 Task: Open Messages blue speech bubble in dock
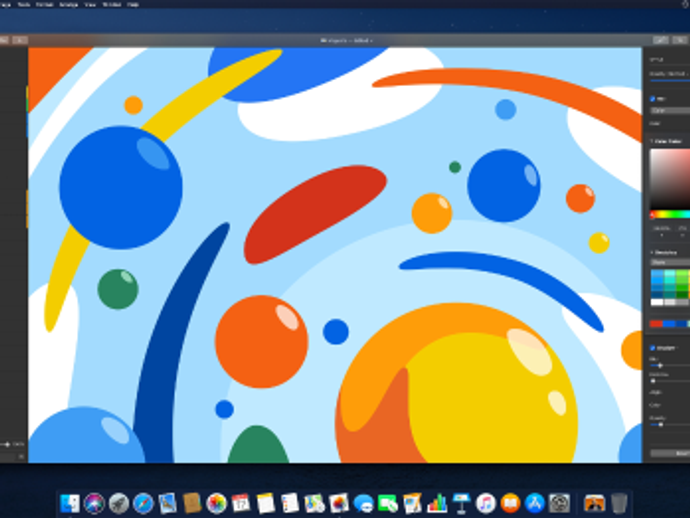363,503
